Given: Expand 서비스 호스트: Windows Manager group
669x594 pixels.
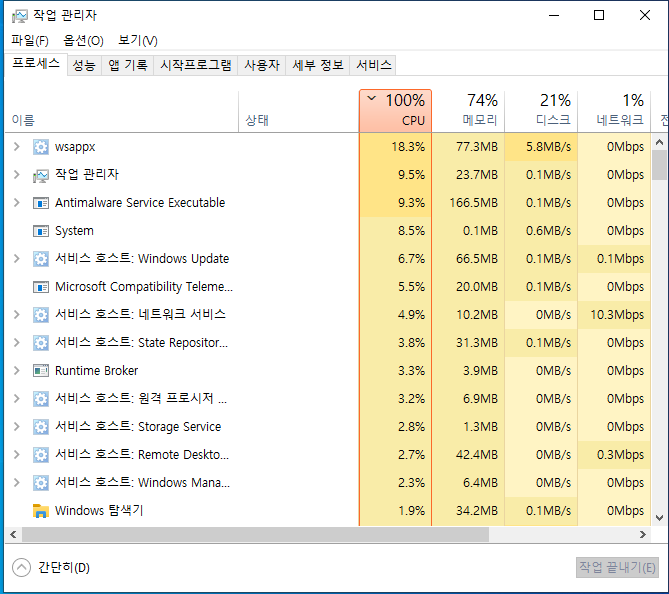Looking at the screenshot, I should click(x=17, y=483).
